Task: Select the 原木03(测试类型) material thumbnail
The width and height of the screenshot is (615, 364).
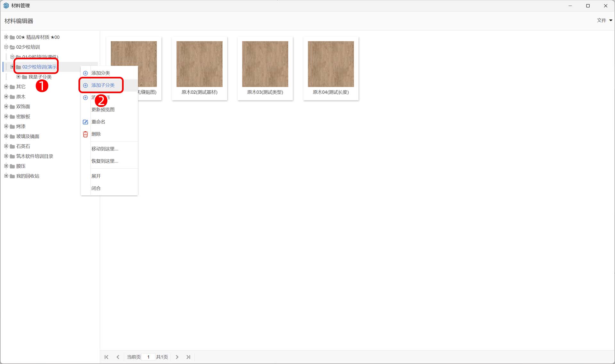Action: point(265,64)
